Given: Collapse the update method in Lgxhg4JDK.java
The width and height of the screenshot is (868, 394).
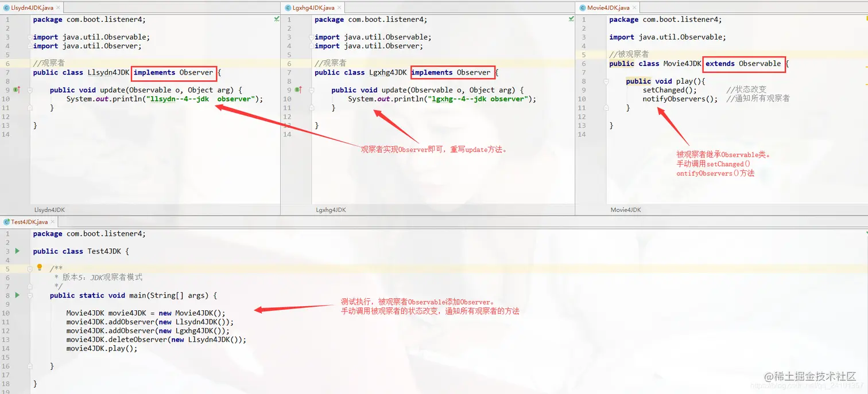Looking at the screenshot, I should click(312, 90).
